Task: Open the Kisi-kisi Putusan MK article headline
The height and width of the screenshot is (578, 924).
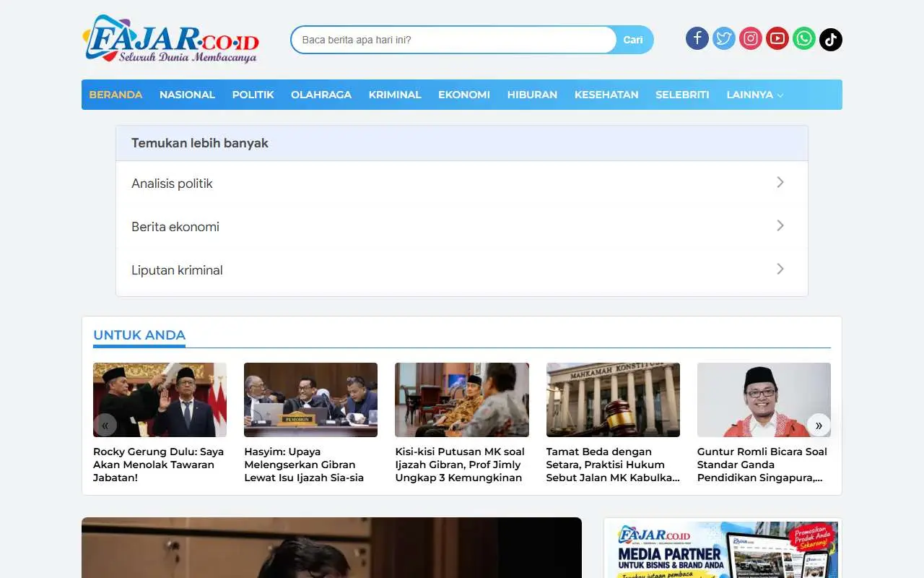Action: coord(461,465)
